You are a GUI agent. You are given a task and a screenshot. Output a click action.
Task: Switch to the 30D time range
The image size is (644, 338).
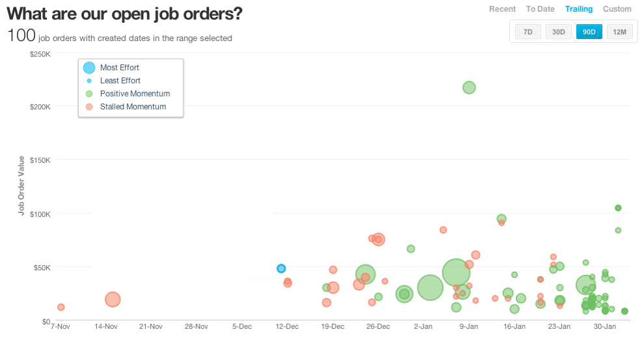tap(558, 31)
